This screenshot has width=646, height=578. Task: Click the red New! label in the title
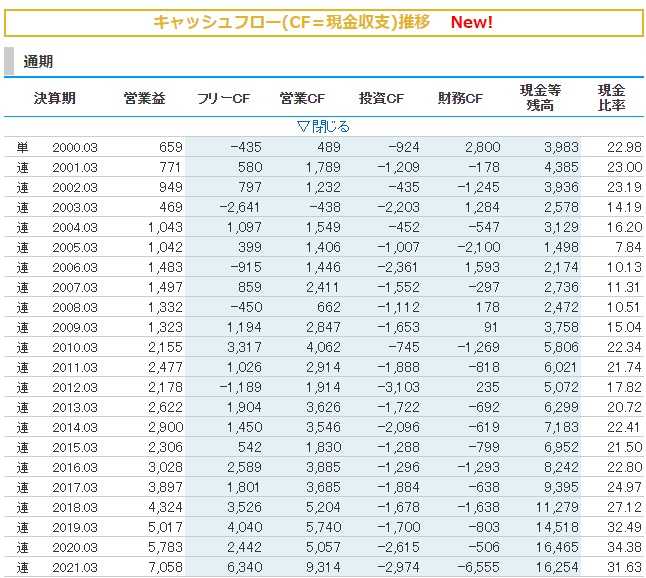(471, 22)
